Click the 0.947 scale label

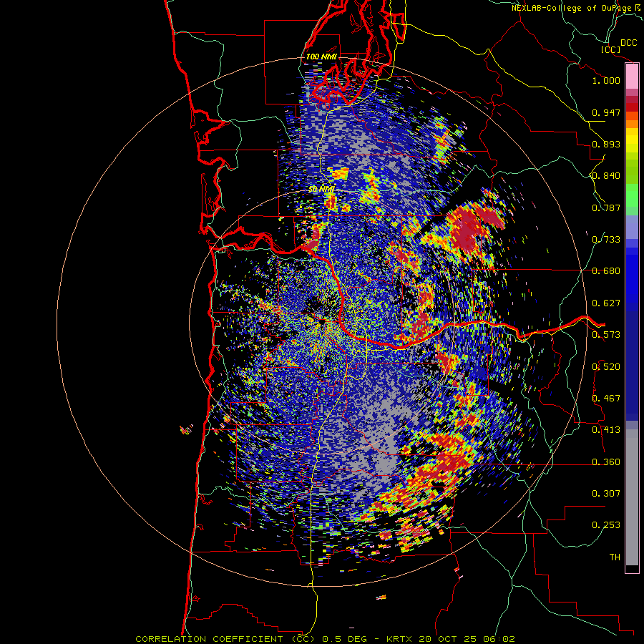coord(606,112)
